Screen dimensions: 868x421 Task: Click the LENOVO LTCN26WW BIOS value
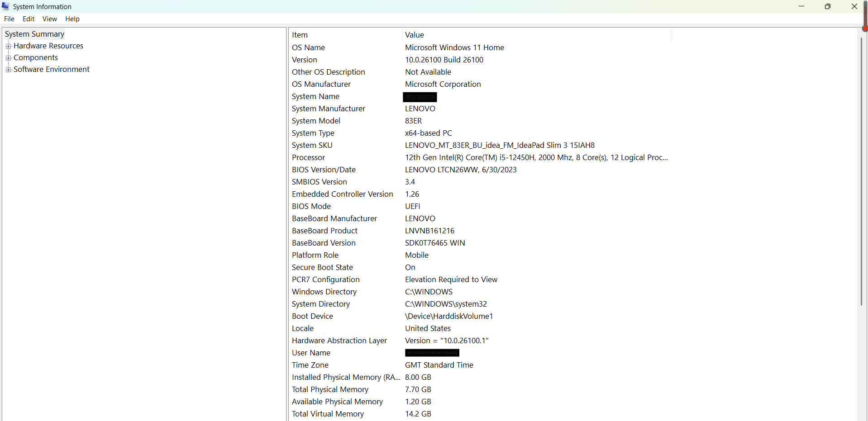(x=461, y=170)
